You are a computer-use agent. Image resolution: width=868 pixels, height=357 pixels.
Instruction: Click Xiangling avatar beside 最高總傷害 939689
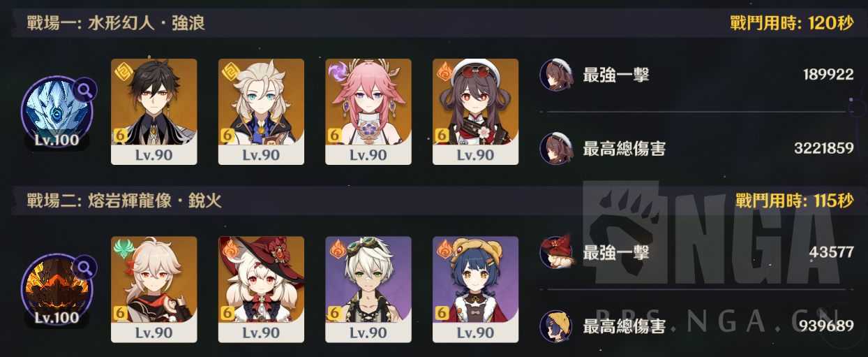(557, 326)
